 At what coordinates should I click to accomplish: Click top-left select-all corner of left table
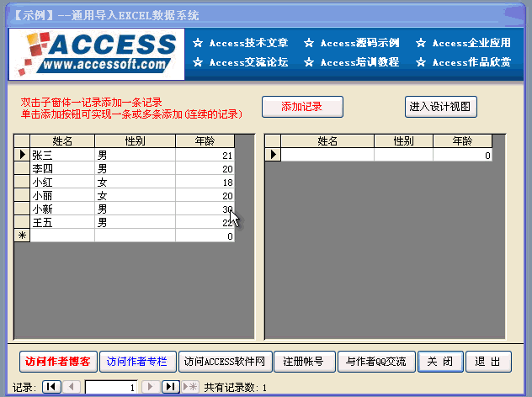pos(22,141)
